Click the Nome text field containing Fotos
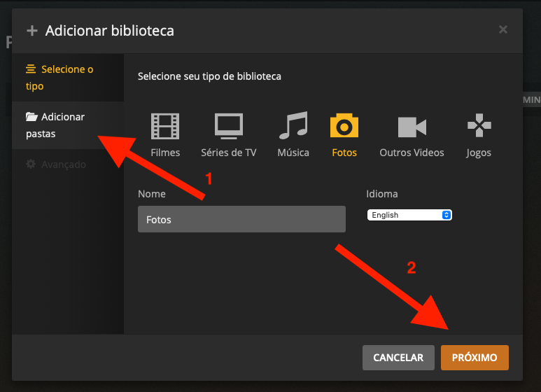 241,219
